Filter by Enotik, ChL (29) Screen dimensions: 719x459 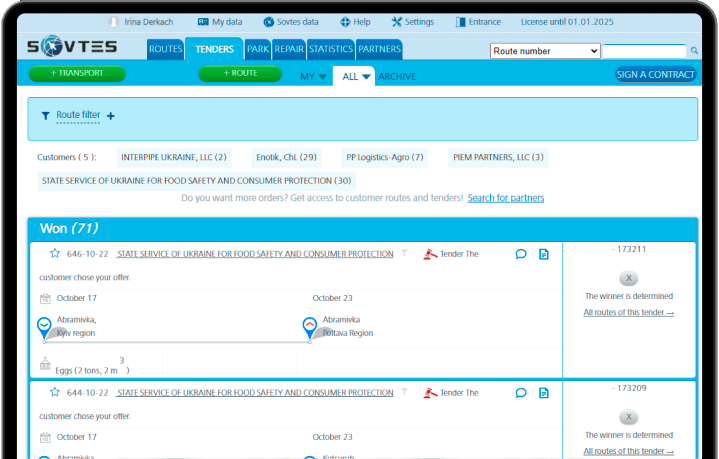pyautogui.click(x=286, y=157)
